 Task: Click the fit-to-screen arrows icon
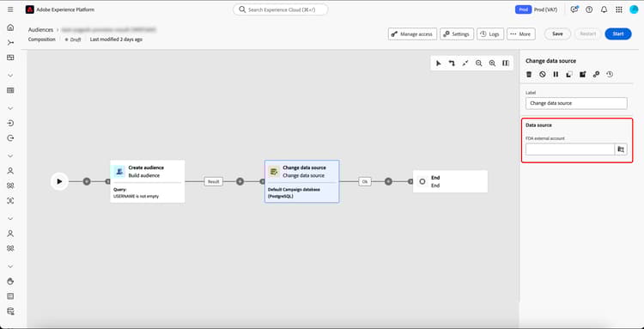465,64
